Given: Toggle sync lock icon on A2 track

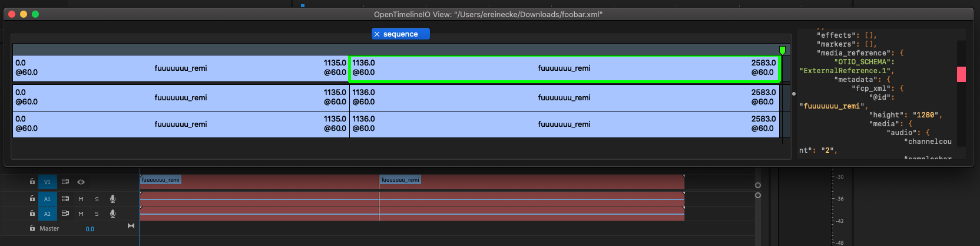Looking at the screenshot, I should pyautogui.click(x=65, y=214).
